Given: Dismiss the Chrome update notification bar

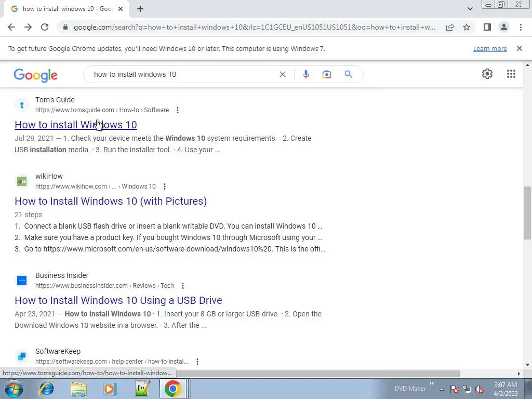Looking at the screenshot, I should (519, 48).
